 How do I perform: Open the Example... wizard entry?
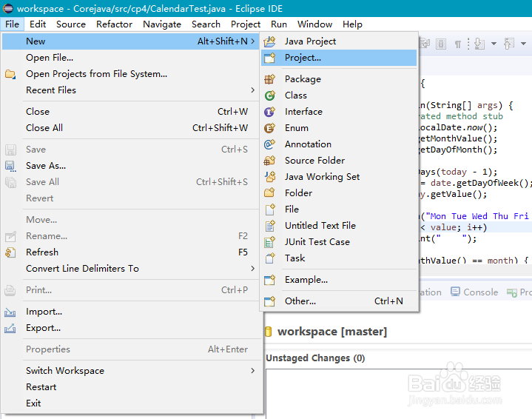(339, 280)
